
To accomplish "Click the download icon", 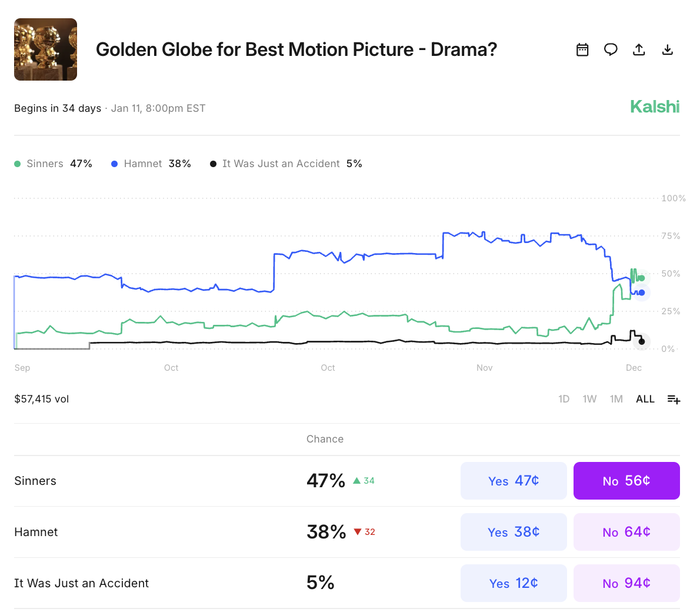I will pyautogui.click(x=667, y=50).
